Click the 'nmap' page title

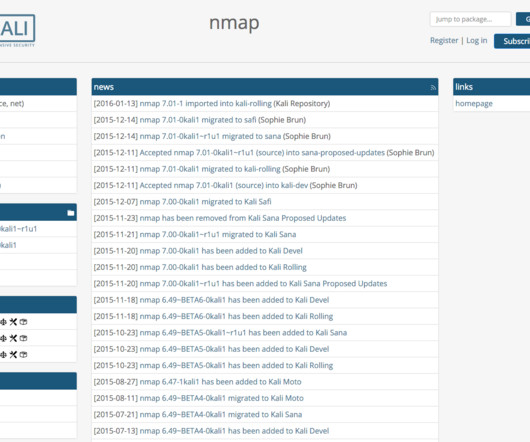pyautogui.click(x=234, y=23)
